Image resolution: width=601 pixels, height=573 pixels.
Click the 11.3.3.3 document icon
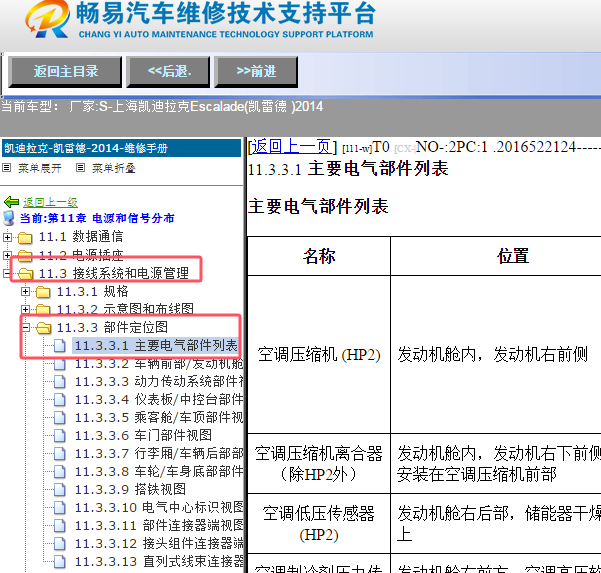tap(59, 381)
